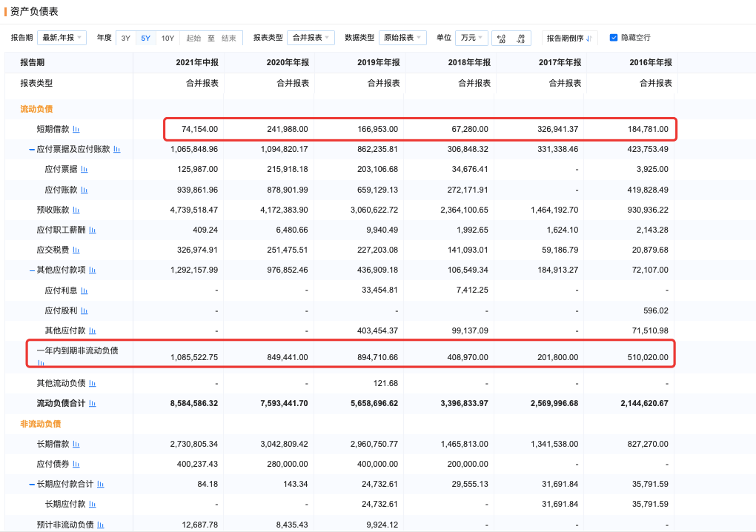This screenshot has width=756, height=532.
Task: Collapse the 长期应付款合计 row group
Action: (32, 485)
